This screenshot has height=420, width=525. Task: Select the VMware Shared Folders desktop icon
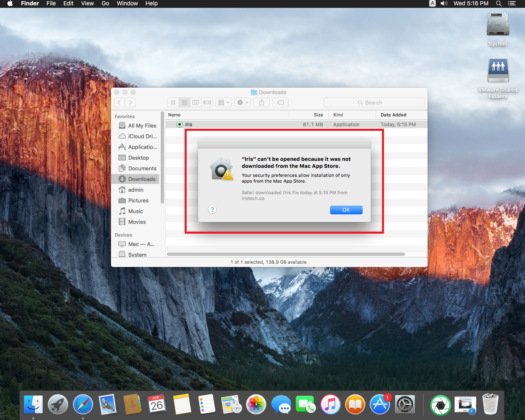pyautogui.click(x=498, y=78)
